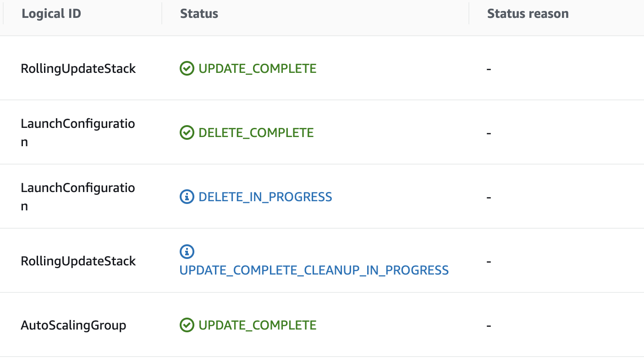Click the DELETE_IN_PROGRESS status text

[265, 197]
